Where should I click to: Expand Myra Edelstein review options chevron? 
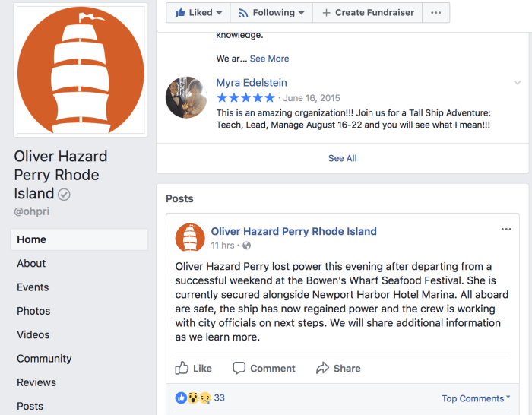point(518,82)
